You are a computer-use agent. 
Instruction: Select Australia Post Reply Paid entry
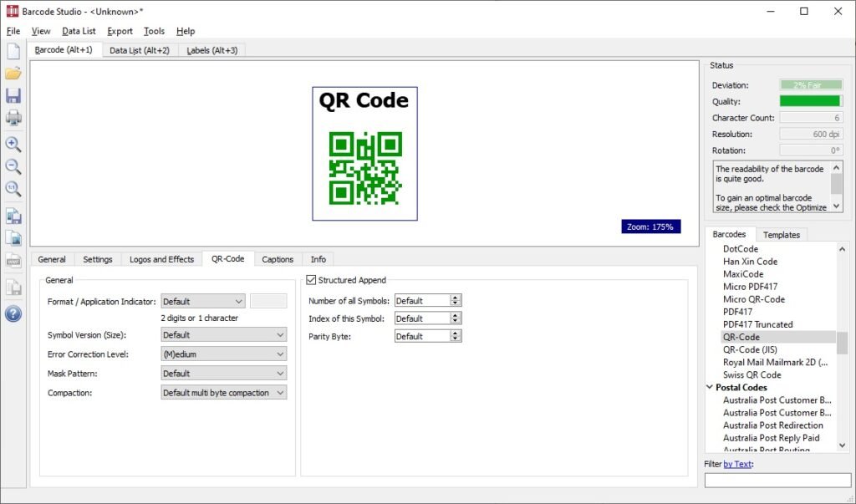pos(771,438)
